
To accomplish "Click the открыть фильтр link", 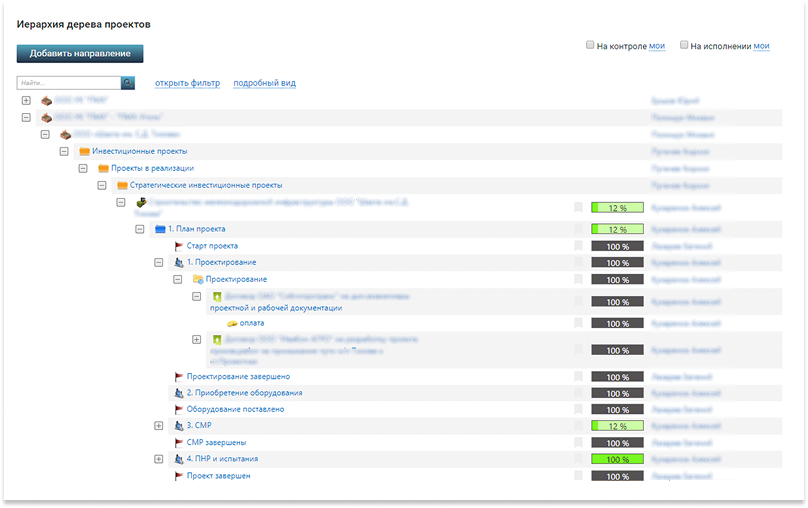I will pyautogui.click(x=187, y=83).
